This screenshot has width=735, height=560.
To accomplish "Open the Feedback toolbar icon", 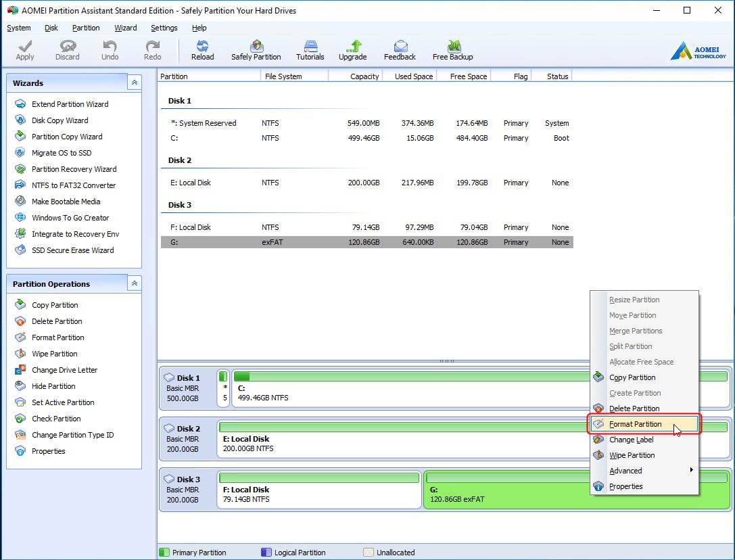I will tap(400, 50).
